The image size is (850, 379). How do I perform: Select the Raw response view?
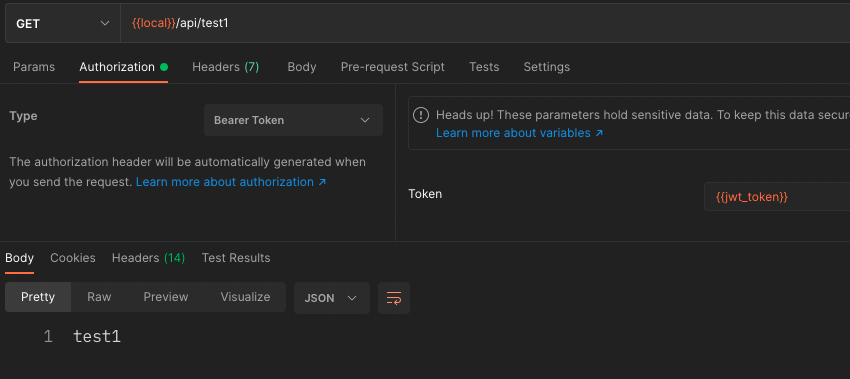[99, 297]
